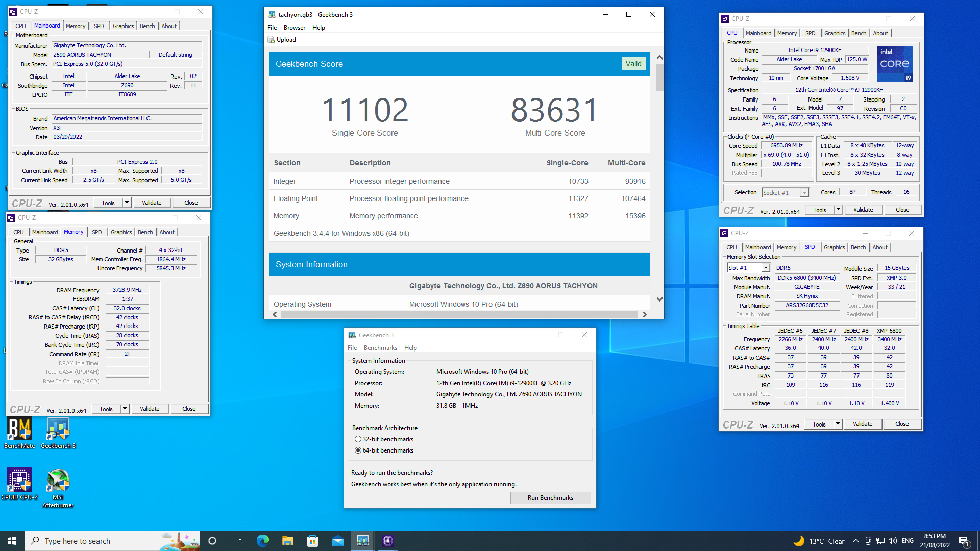Click Run Benchmarks button

click(550, 498)
